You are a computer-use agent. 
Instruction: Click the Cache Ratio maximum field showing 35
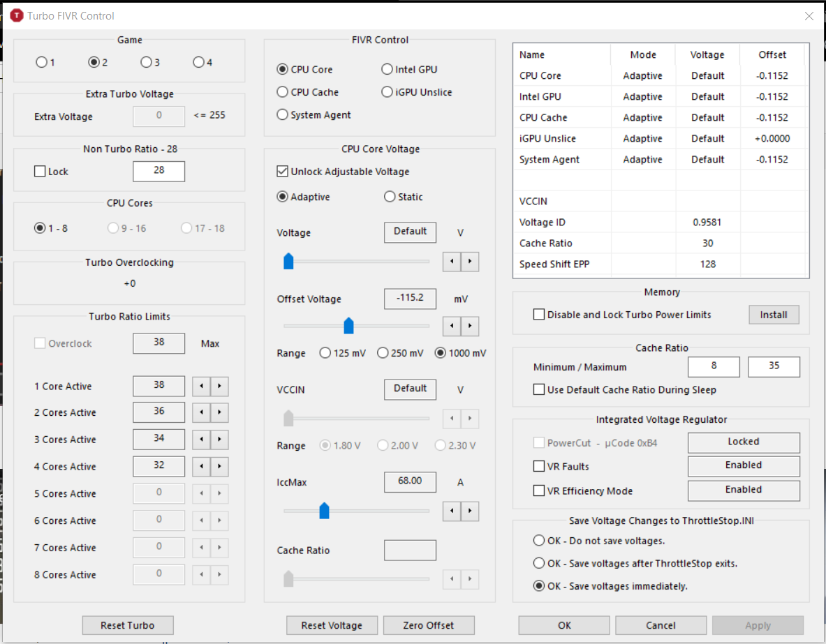[x=774, y=366]
